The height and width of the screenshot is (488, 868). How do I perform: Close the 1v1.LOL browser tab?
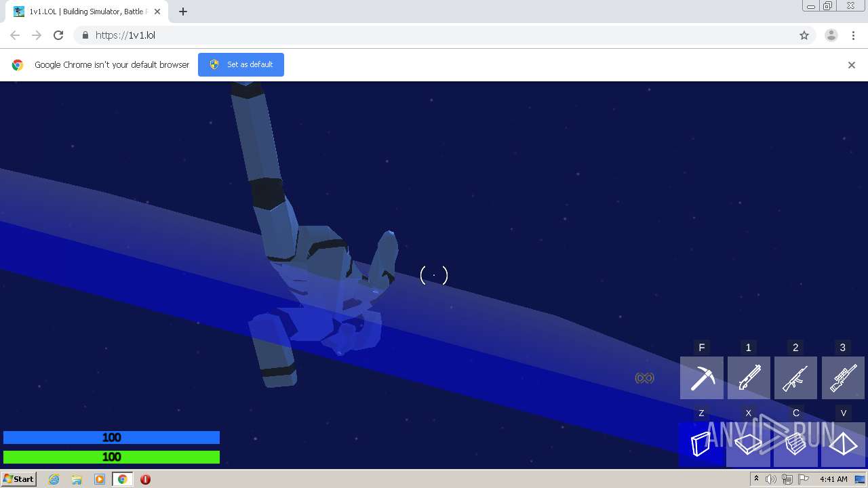click(x=157, y=12)
